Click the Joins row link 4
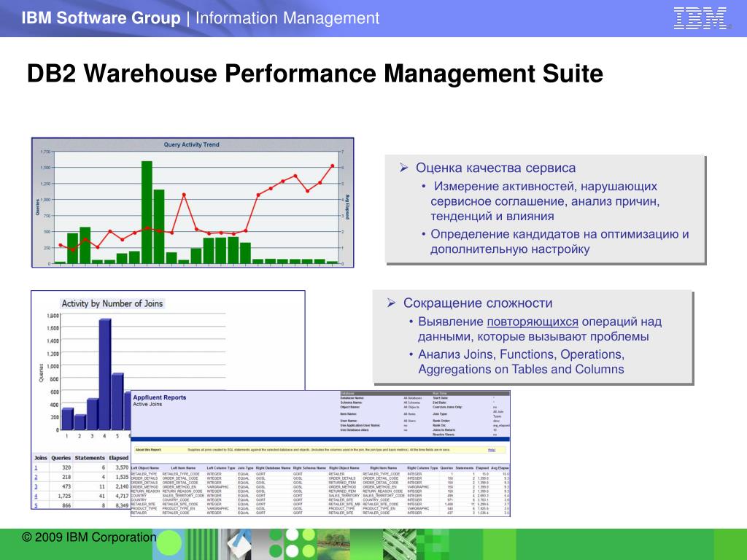This screenshot has height=560, width=747. [x=36, y=496]
